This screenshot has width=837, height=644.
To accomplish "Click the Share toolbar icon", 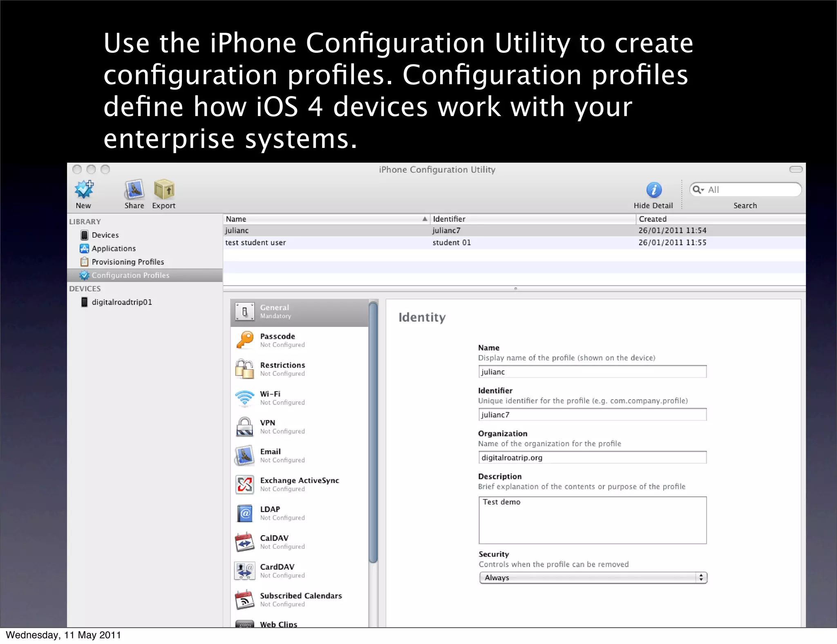I will point(134,190).
